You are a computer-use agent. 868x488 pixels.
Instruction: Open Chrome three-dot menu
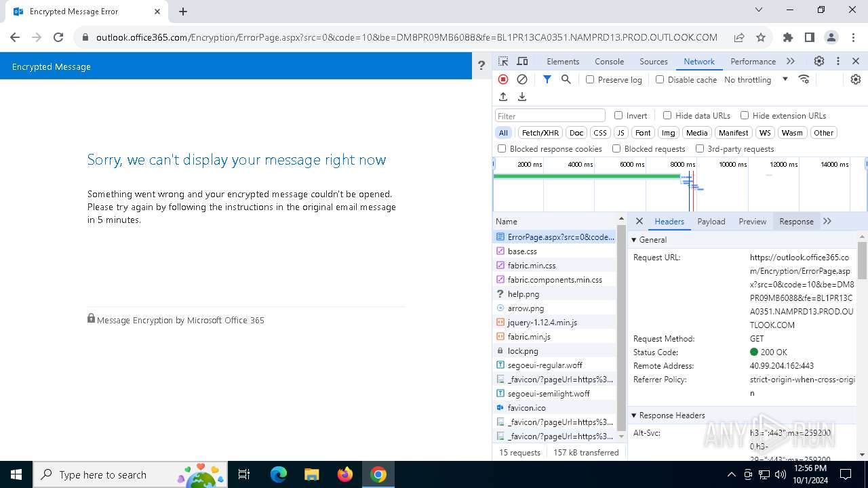coord(852,37)
